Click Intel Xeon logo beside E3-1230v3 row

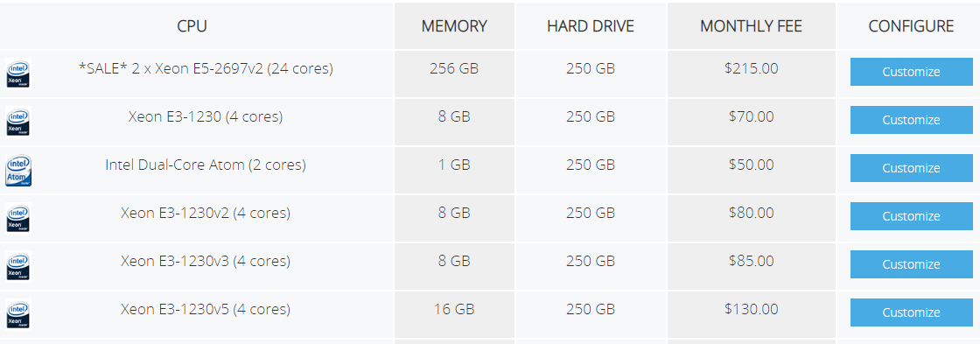coord(18,266)
